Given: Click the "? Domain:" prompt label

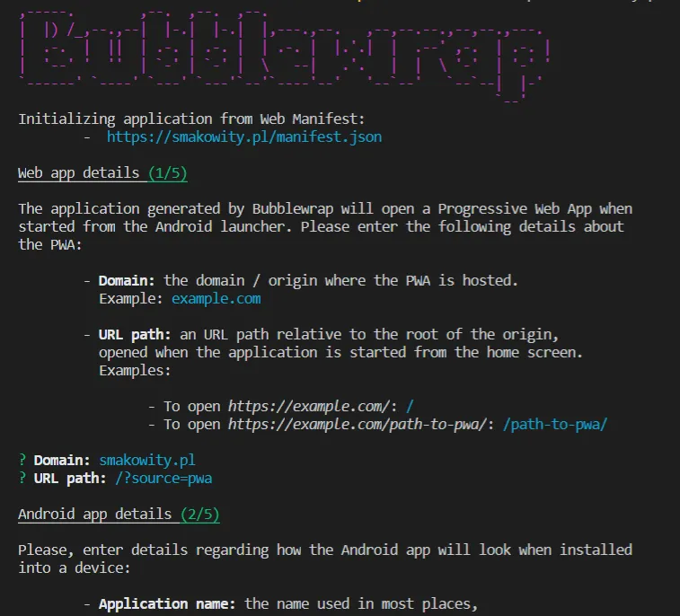Looking at the screenshot, I should 54,461.
